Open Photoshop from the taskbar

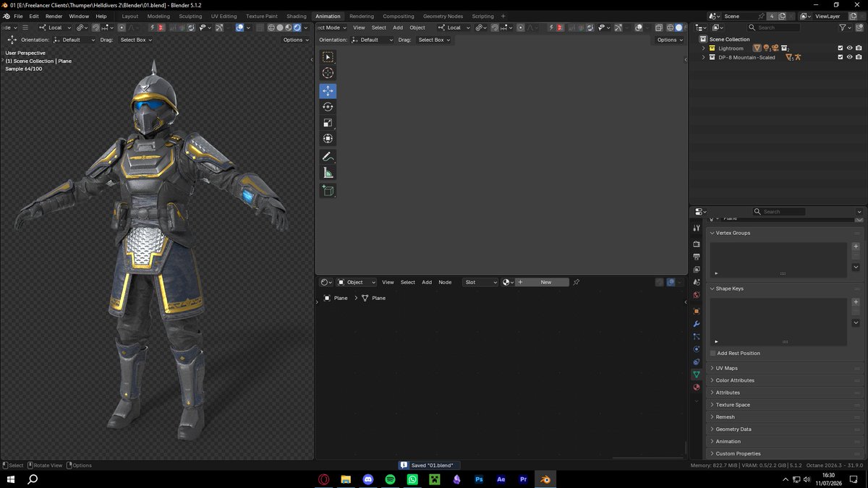479,479
